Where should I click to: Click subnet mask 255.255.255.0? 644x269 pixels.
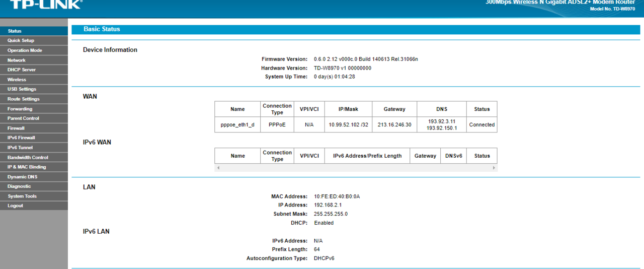331,214
